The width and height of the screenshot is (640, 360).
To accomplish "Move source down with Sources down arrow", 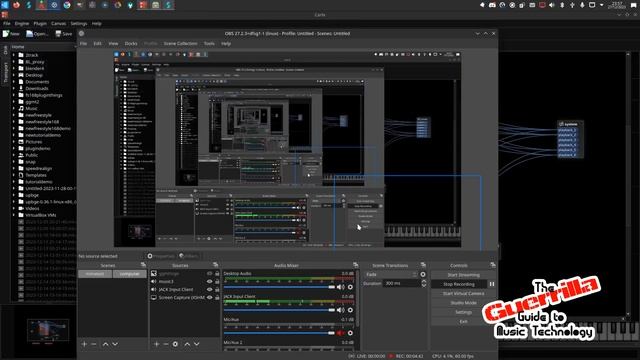I will [196, 344].
